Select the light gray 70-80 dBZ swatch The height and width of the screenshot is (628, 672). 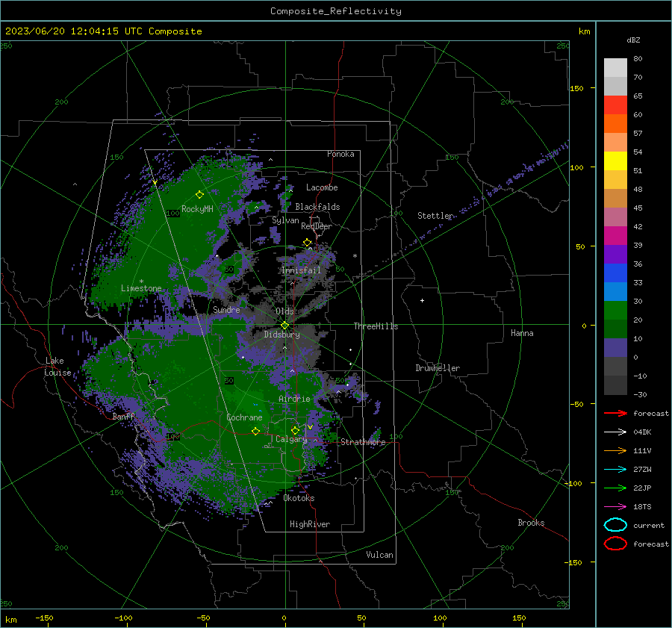tap(615, 68)
